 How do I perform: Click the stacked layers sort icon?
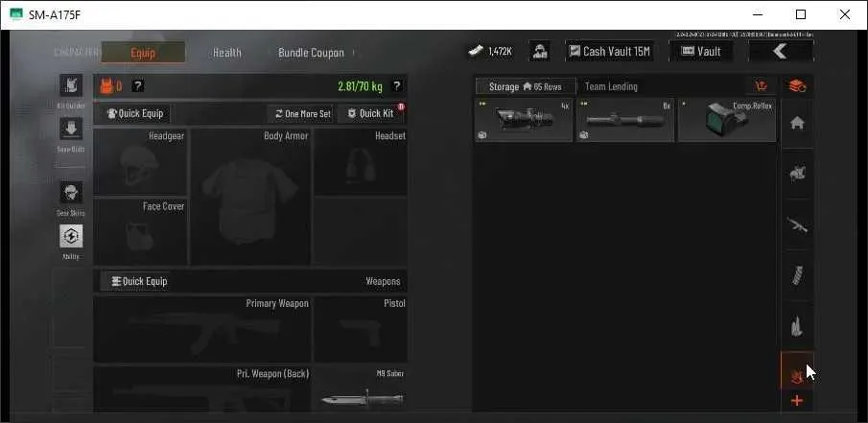[x=797, y=86]
